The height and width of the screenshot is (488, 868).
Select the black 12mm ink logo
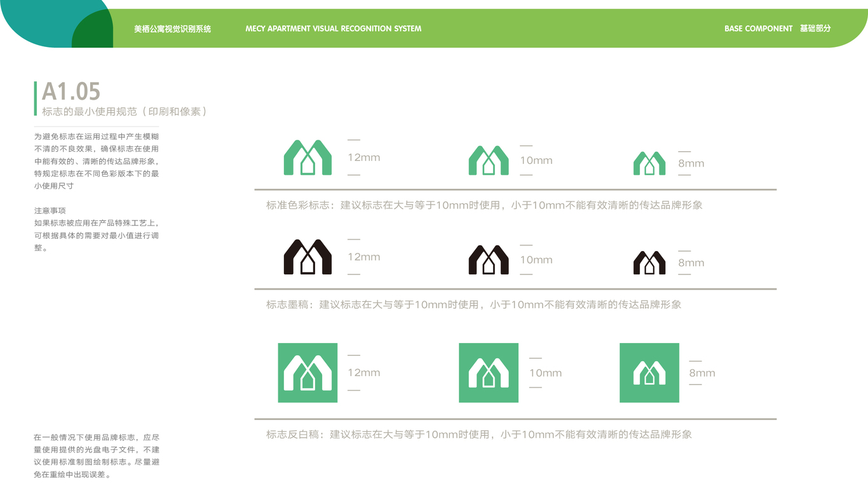(308, 257)
